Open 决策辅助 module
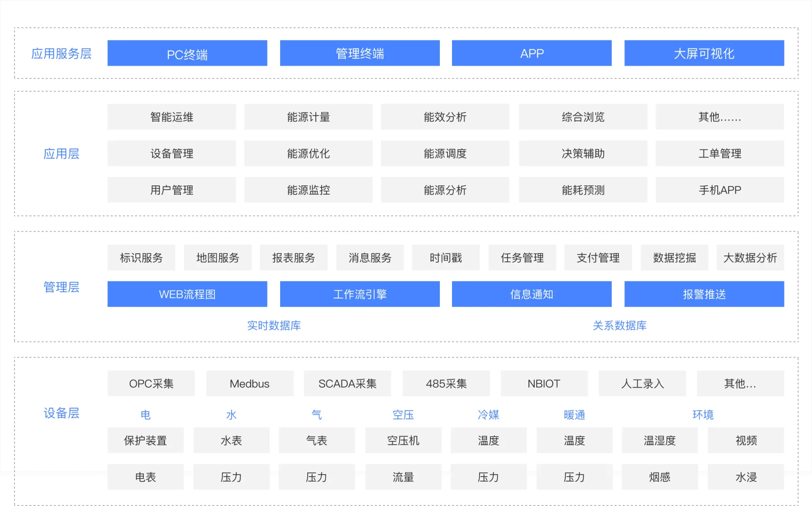Screen dimensions: 812x506 point(583,153)
